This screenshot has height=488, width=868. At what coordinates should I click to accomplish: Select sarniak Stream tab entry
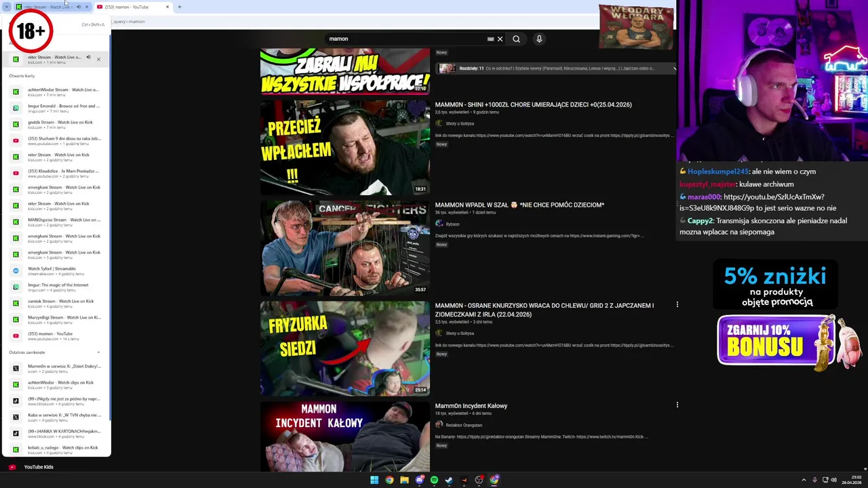(57, 303)
